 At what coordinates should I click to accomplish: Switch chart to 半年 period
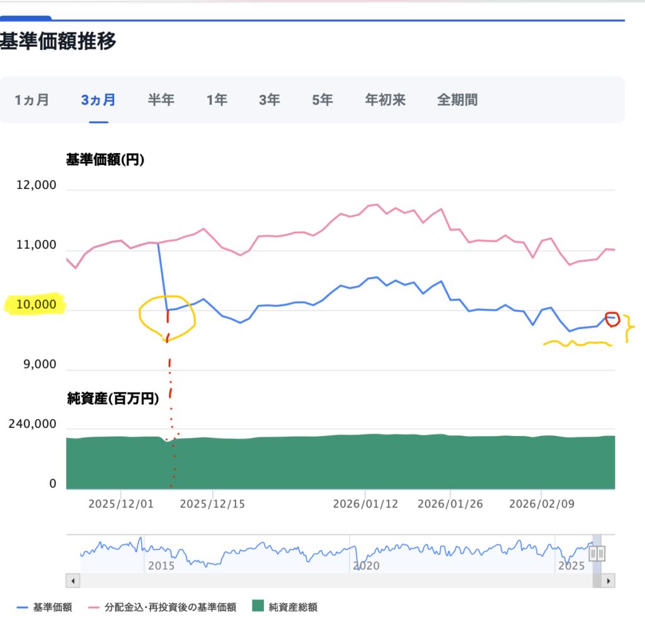click(161, 100)
